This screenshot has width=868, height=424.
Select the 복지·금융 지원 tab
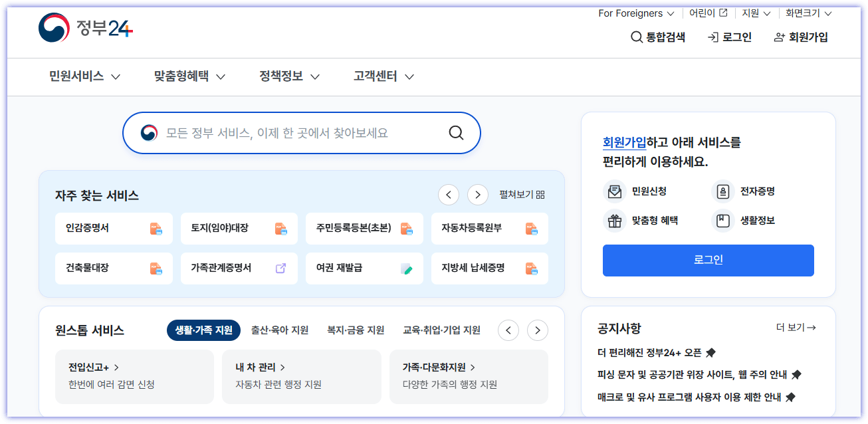pos(356,330)
